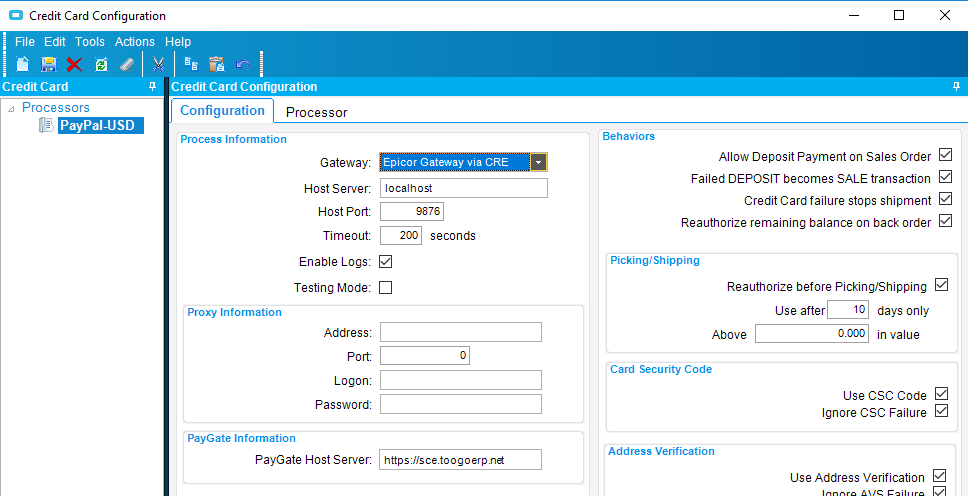Save using the floppy disk icon
This screenshot has height=496, width=968.
(49, 64)
